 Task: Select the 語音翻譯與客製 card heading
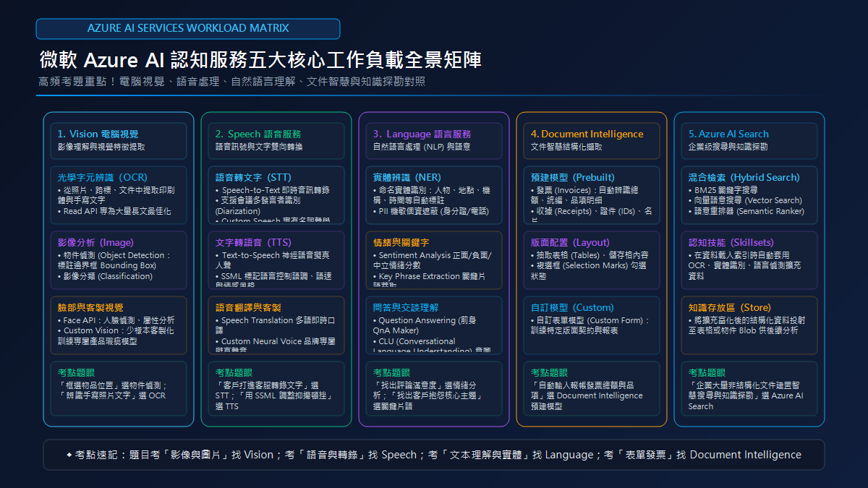pos(248,307)
